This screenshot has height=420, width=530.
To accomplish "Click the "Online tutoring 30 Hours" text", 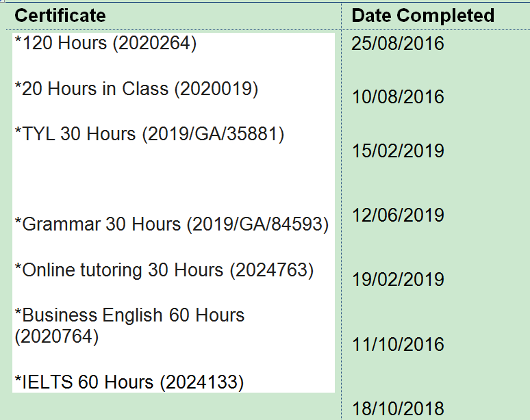I will point(119,270).
